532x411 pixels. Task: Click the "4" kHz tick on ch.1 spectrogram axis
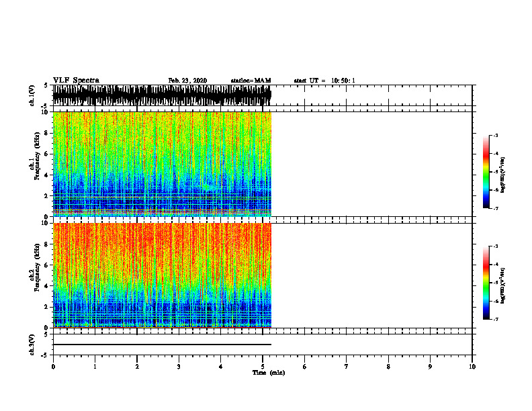click(47, 175)
